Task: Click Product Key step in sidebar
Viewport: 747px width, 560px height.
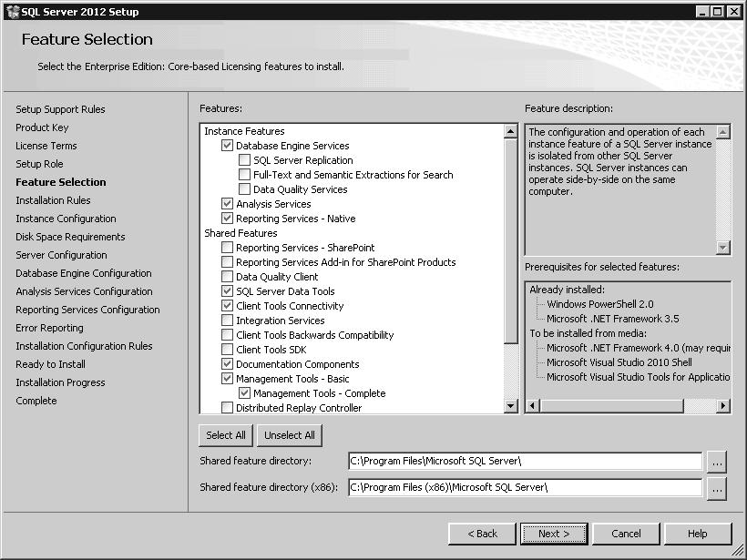Action: point(42,127)
